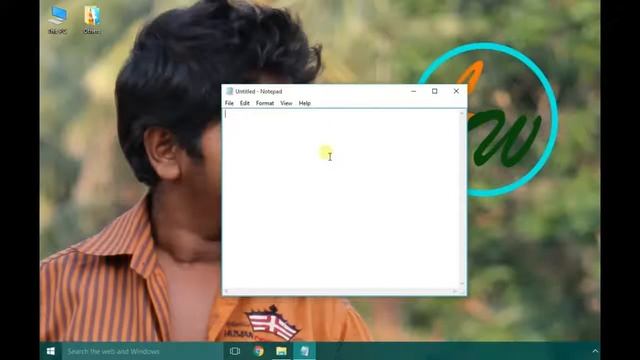
Task: Open the View menu in Notepad
Action: coord(286,103)
